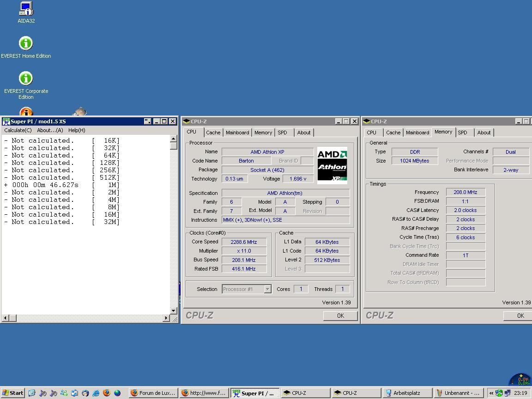Click the Show Desktop quick launch icon

point(32,393)
